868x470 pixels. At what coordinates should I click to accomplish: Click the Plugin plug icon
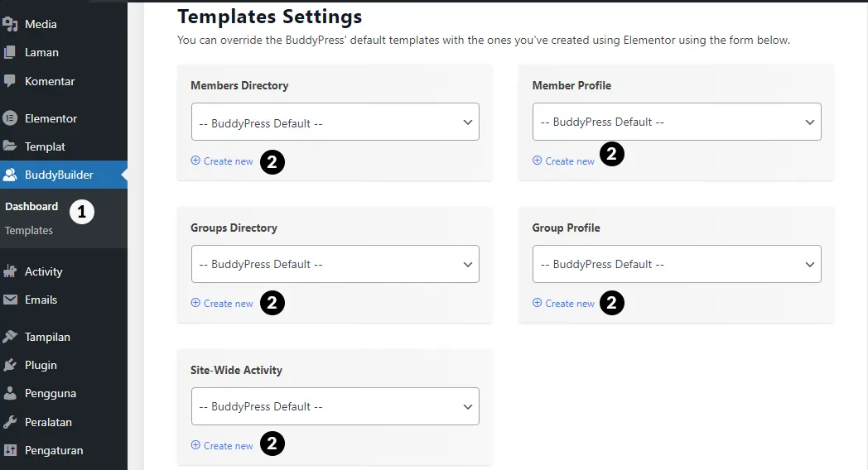click(x=10, y=365)
